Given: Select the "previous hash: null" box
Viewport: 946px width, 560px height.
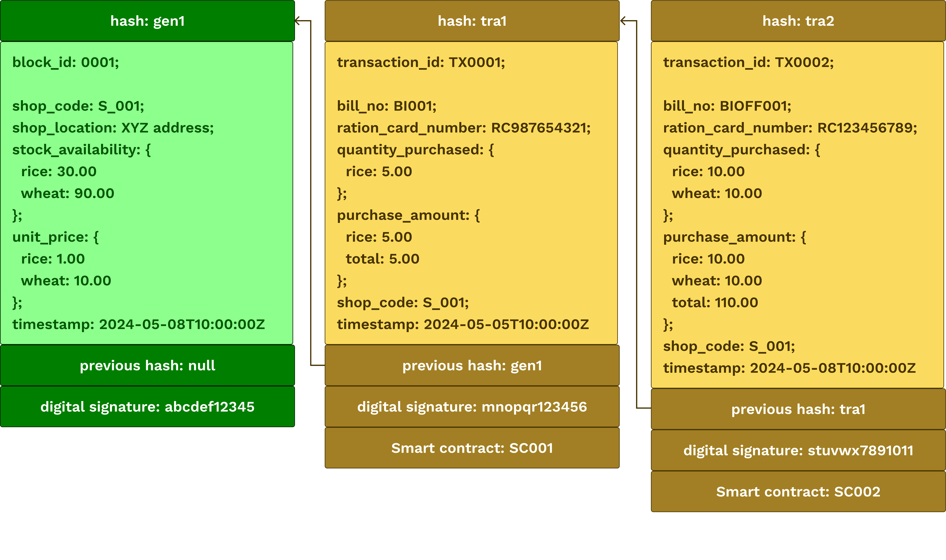Looking at the screenshot, I should pos(147,366).
